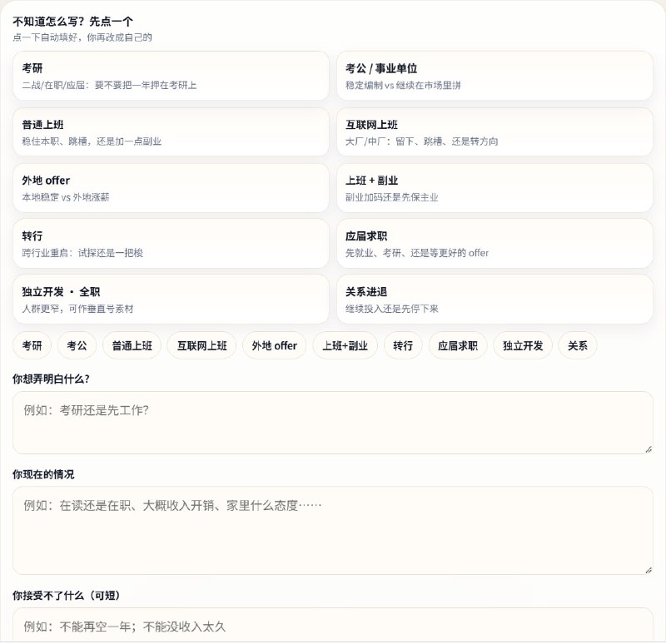This screenshot has height=644, width=666.
Task: Focus the 你接受不了什么 input field
Action: pos(332,625)
